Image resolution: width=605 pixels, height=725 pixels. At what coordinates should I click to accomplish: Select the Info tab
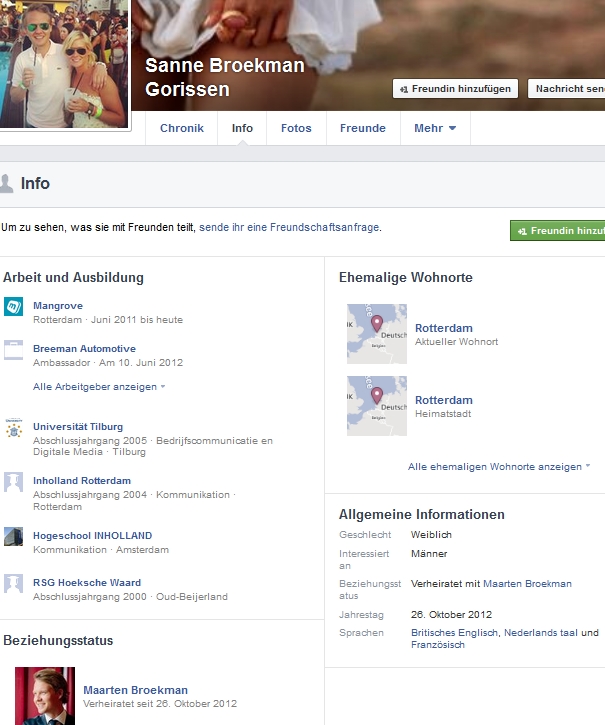tap(242, 128)
